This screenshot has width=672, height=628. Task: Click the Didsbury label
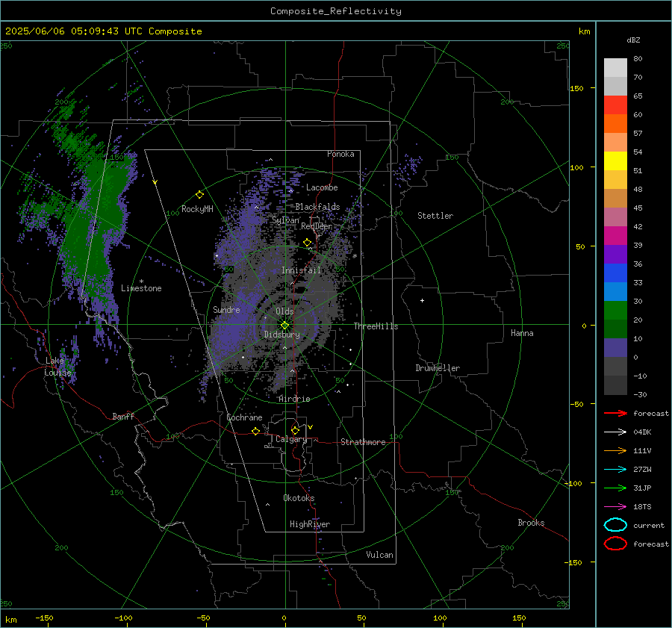click(x=281, y=335)
